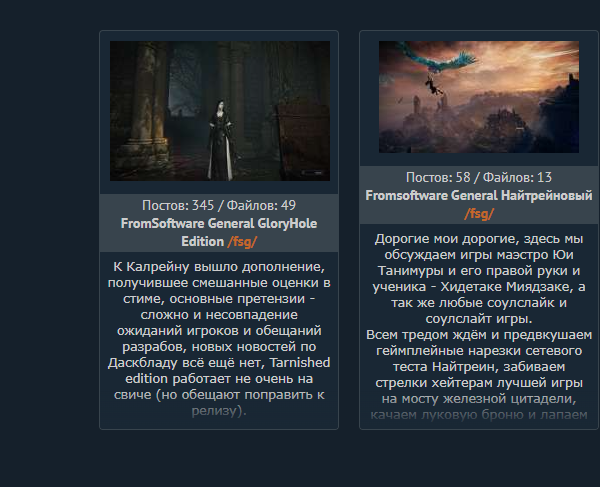Click the faded word релиз at card bottom
Viewport: 600px width, 487px height.
point(214,411)
